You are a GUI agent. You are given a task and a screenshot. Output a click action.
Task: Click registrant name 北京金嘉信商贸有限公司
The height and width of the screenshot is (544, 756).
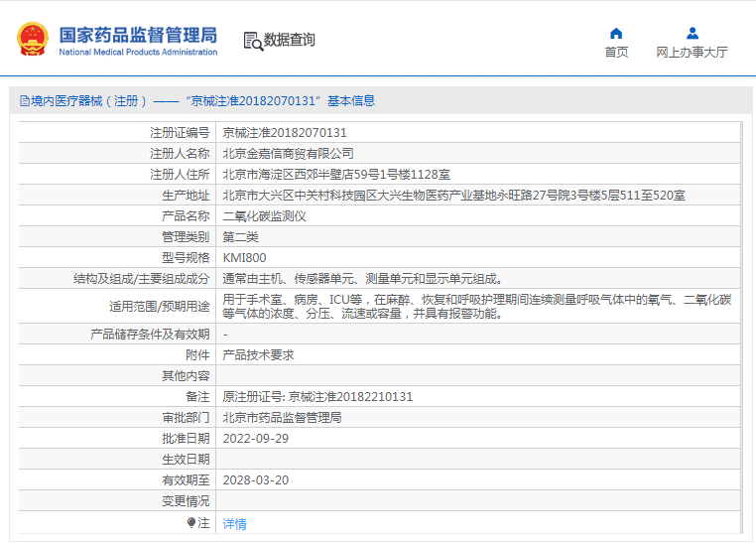point(288,154)
